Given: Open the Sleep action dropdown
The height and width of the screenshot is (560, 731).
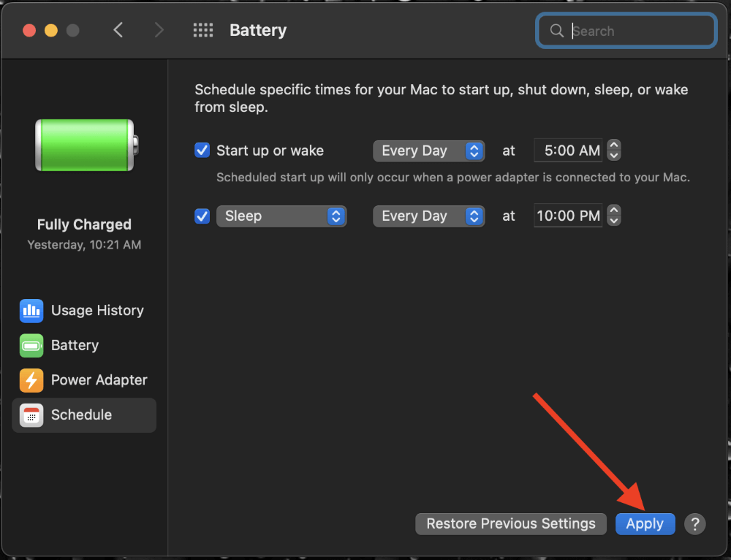Looking at the screenshot, I should [281, 216].
